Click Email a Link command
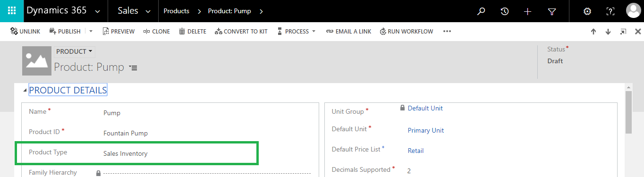Screen dimensions: 644x177 pyautogui.click(x=348, y=32)
